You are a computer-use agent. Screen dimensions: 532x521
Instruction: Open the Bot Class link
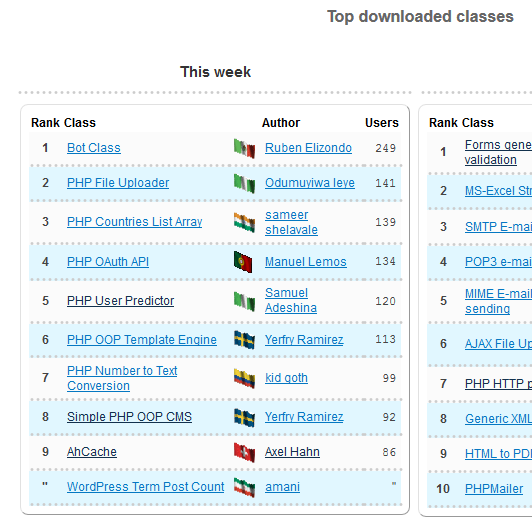pos(94,148)
